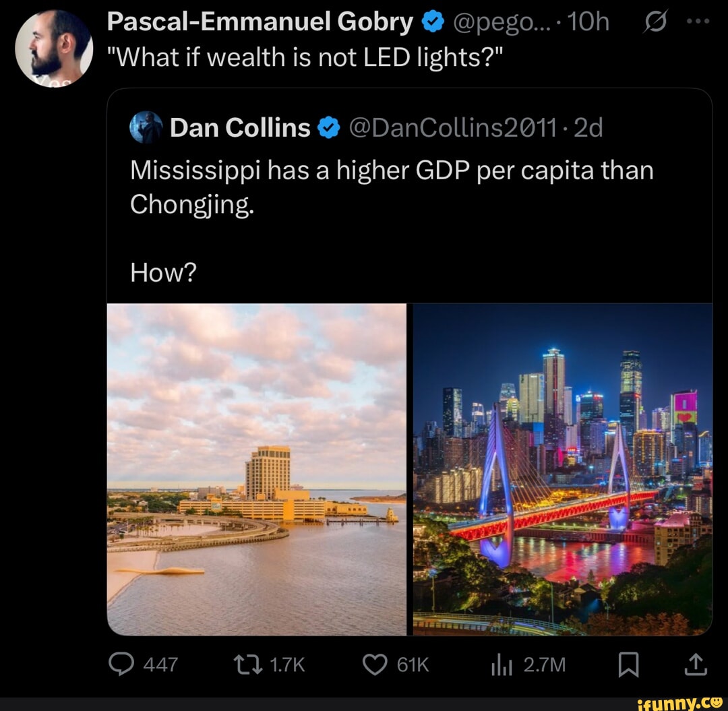This screenshot has width=728, height=711.
Task: Like the tweet with the heart icon
Action: (375, 665)
